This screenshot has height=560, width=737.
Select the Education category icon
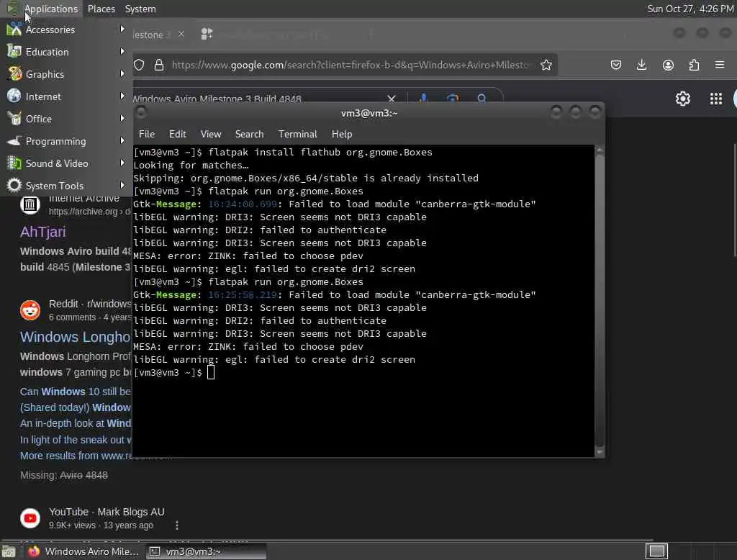14,51
